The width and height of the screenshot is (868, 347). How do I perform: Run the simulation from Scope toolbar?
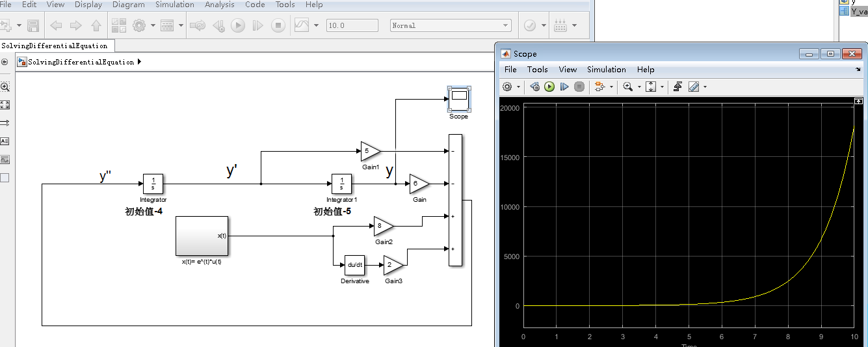click(549, 87)
